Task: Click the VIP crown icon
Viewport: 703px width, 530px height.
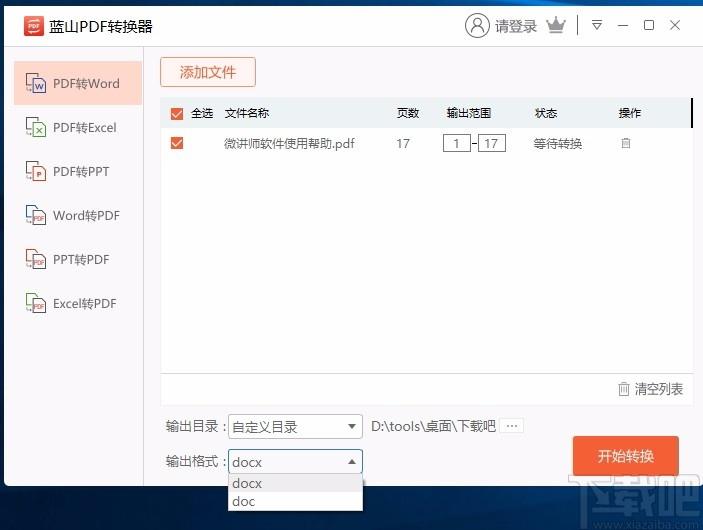Action: [x=556, y=26]
